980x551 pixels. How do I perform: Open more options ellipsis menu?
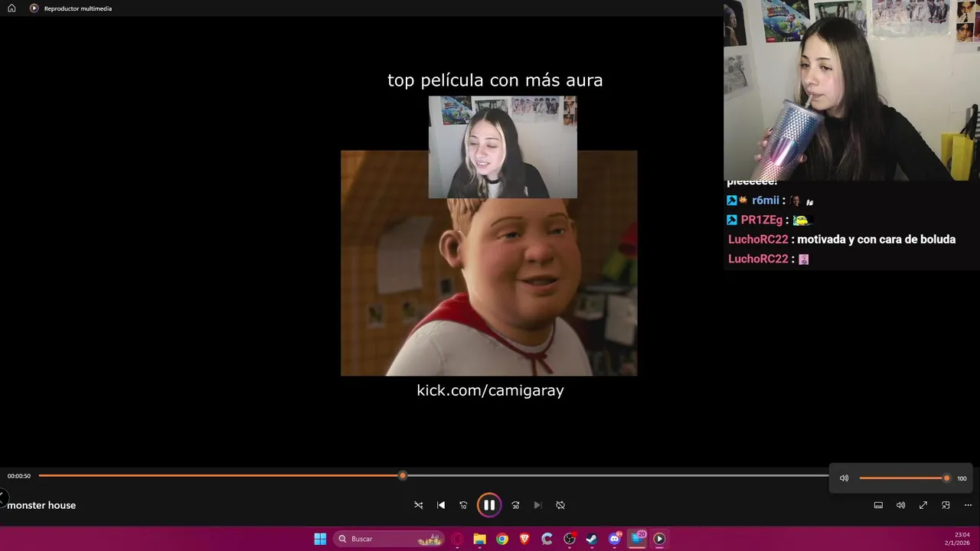pyautogui.click(x=968, y=505)
